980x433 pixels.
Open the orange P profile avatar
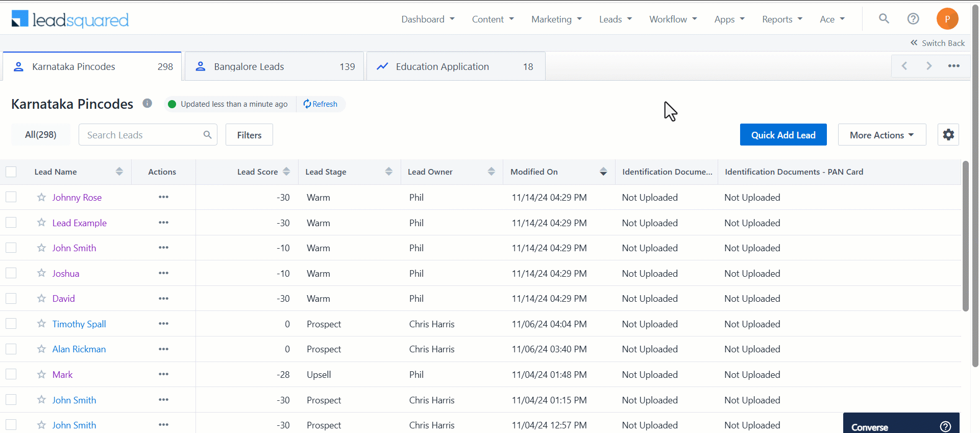pyautogui.click(x=947, y=19)
